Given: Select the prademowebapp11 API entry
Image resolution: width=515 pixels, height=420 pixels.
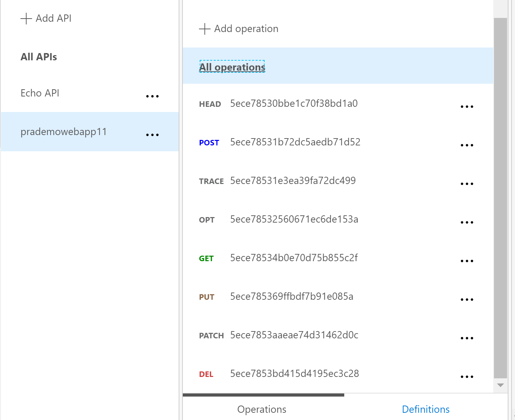Looking at the screenshot, I should [63, 131].
